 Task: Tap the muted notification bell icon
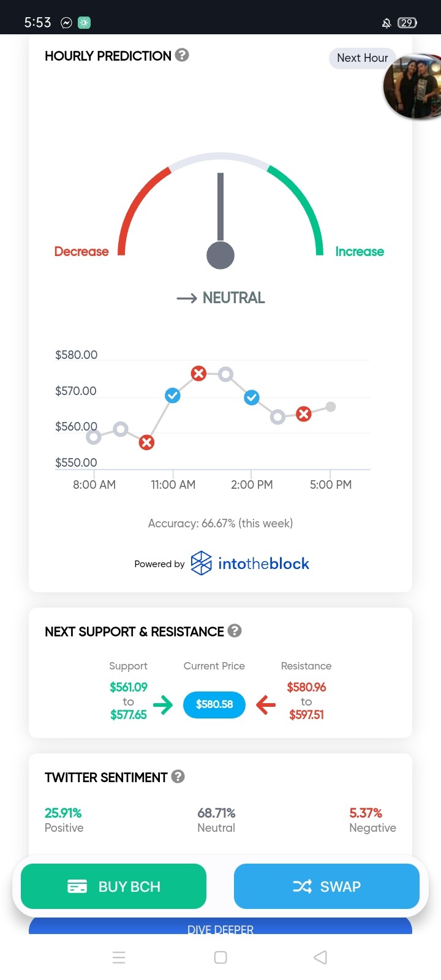coord(386,23)
